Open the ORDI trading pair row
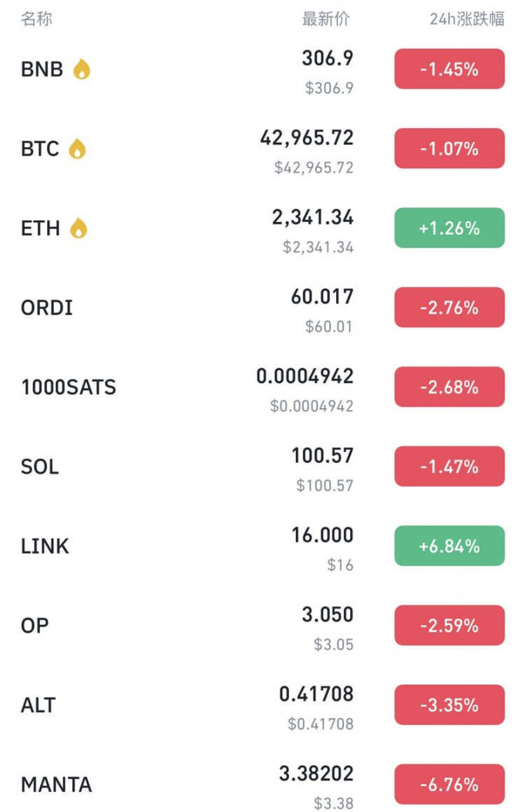 (262, 308)
